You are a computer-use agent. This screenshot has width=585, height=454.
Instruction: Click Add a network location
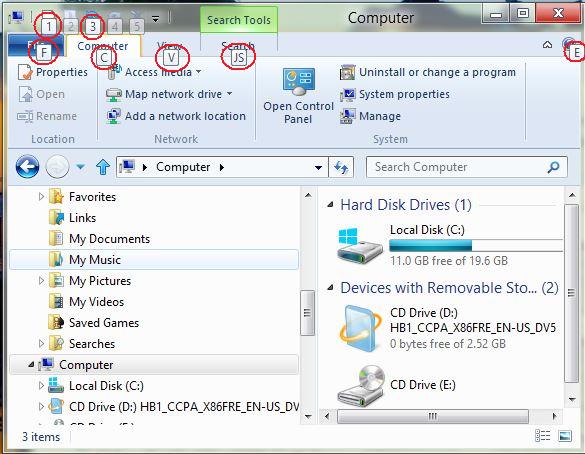pos(176,116)
